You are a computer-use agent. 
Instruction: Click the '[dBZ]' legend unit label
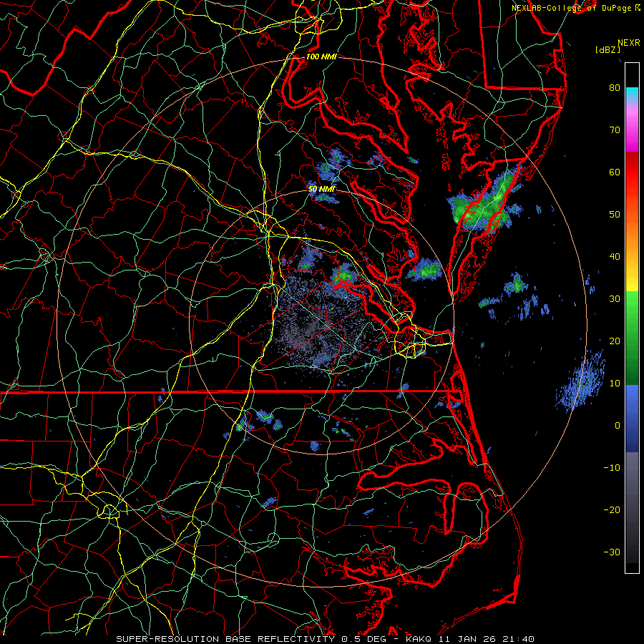(608, 50)
